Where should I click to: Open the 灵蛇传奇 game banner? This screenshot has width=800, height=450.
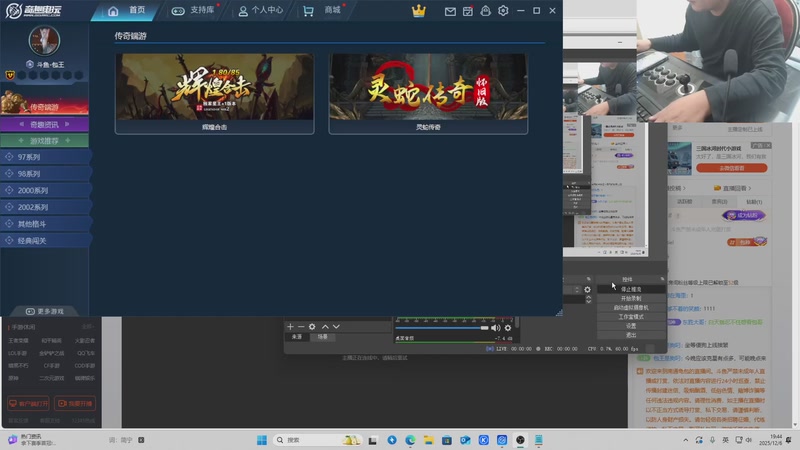(x=428, y=87)
